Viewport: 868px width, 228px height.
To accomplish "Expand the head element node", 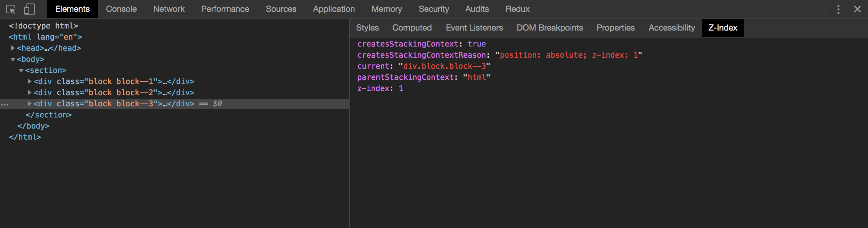I will (13, 48).
